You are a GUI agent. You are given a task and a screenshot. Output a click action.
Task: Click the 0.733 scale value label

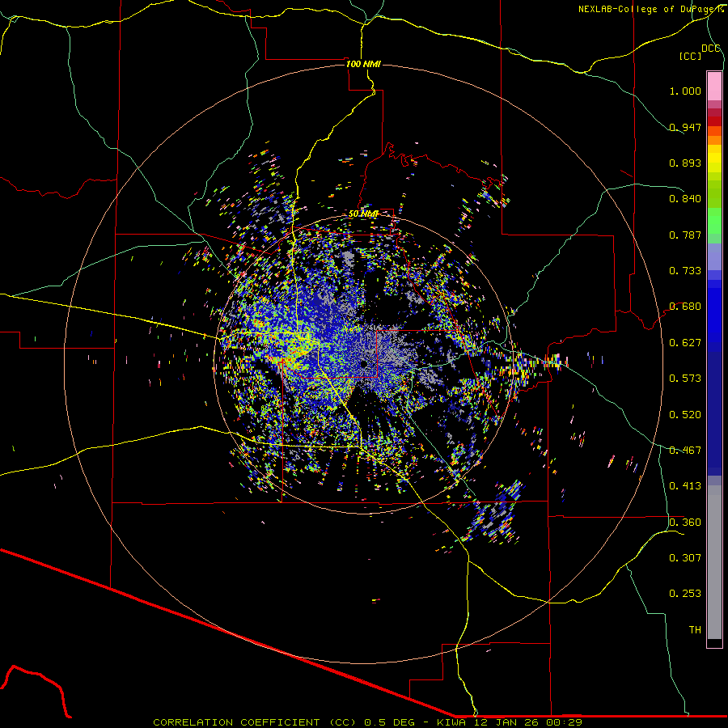(x=685, y=271)
